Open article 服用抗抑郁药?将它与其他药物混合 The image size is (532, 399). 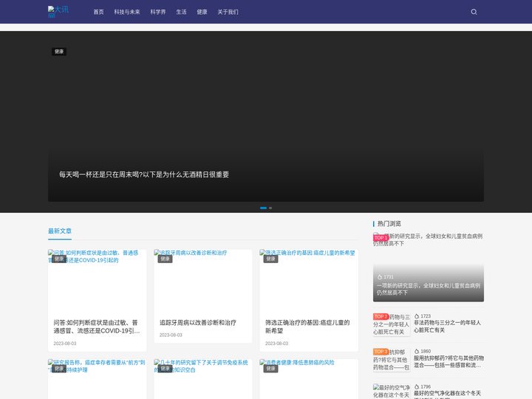point(449,361)
